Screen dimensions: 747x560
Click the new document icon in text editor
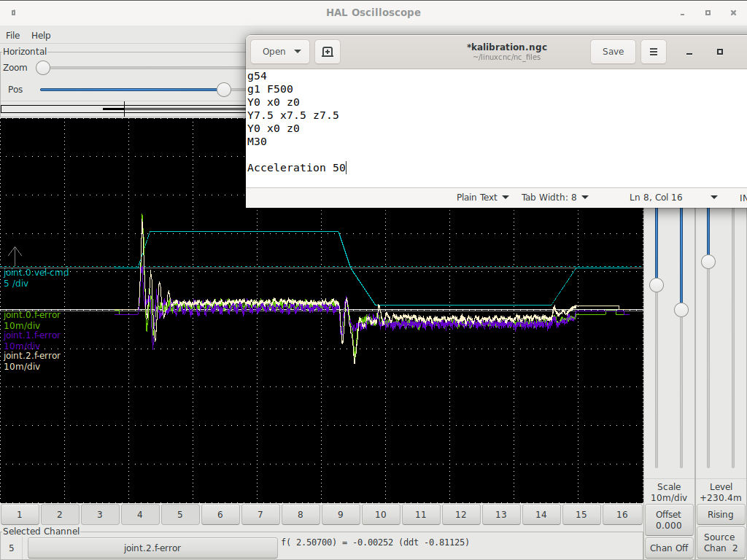coord(328,52)
